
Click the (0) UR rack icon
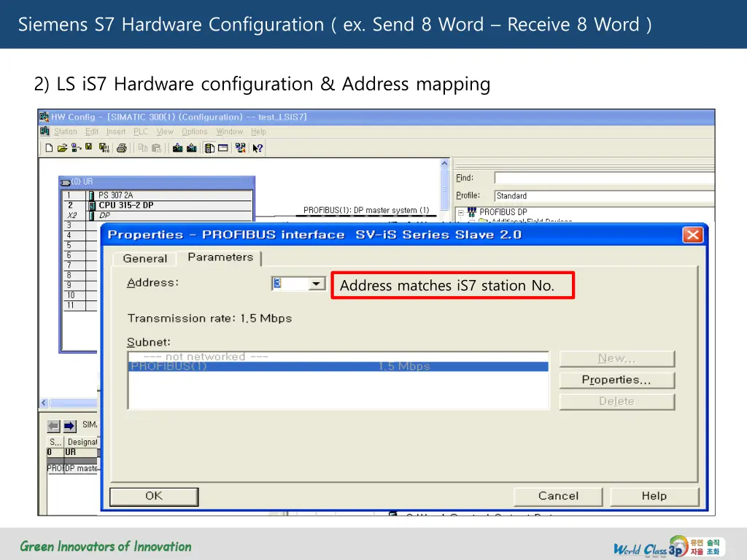coord(65,182)
